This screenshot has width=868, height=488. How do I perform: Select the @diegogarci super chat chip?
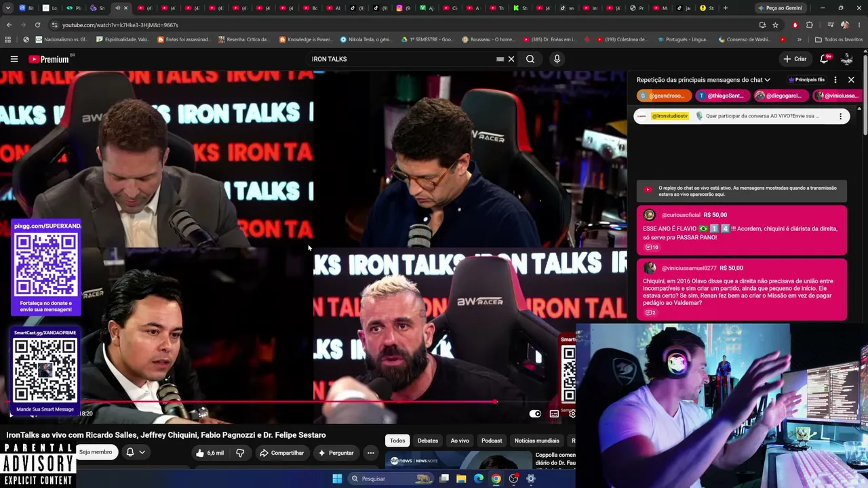point(782,96)
